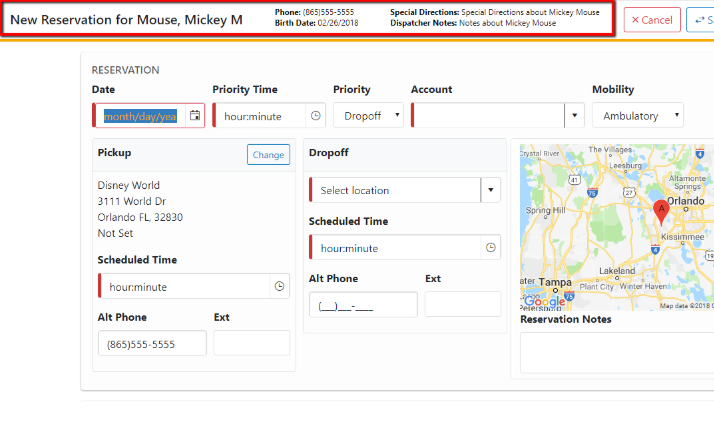This screenshot has width=714, height=430.
Task: Click Birth Date 02/26/2018 text
Action: [316, 23]
